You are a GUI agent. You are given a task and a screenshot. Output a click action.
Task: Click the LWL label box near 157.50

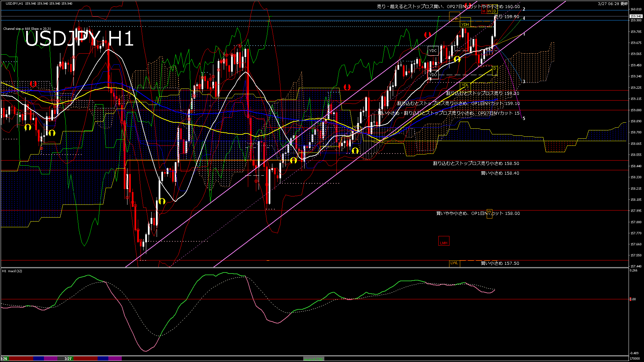455,263
